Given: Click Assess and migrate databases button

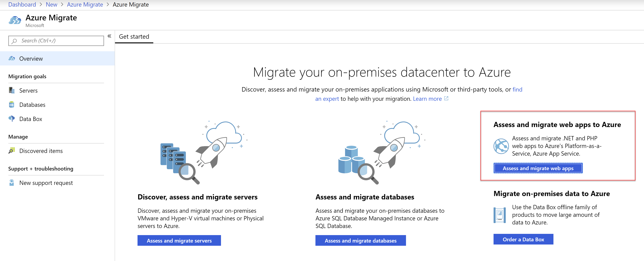Looking at the screenshot, I should point(360,240).
